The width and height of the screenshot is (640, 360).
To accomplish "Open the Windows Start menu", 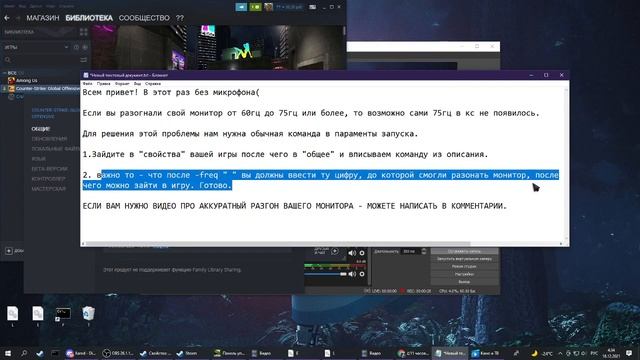I will click(8, 353).
